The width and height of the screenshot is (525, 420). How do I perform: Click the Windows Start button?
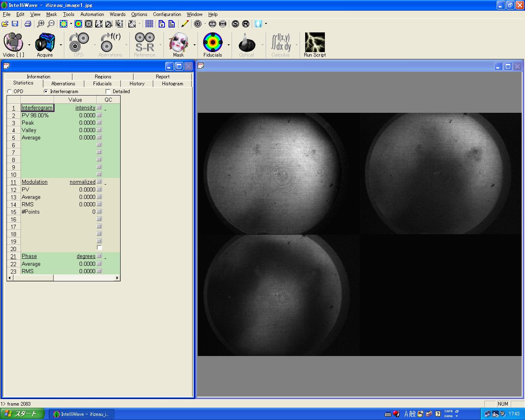(22, 414)
